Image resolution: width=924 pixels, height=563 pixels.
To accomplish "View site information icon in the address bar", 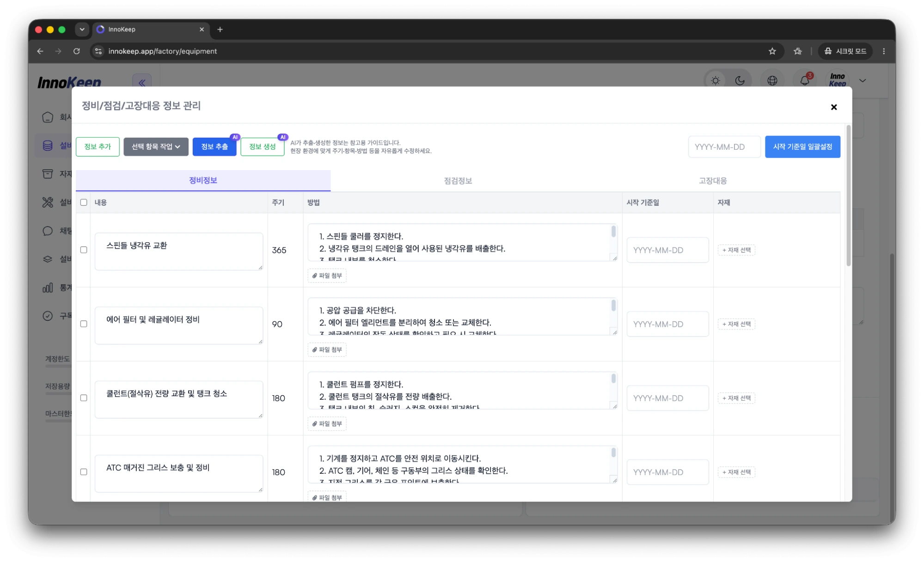I will coord(98,51).
